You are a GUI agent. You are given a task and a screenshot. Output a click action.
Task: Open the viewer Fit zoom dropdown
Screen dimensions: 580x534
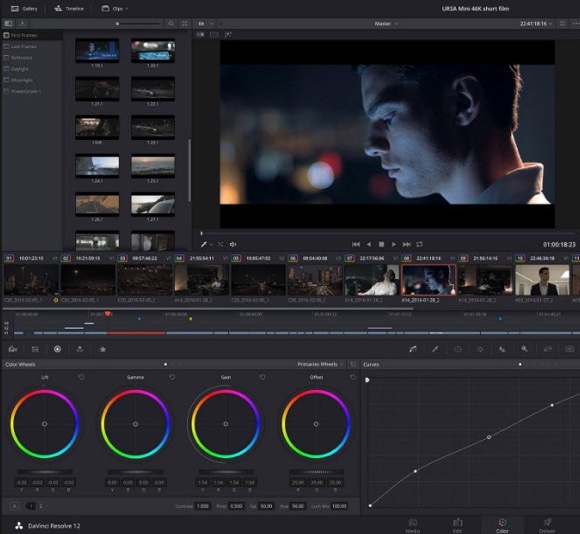206,24
